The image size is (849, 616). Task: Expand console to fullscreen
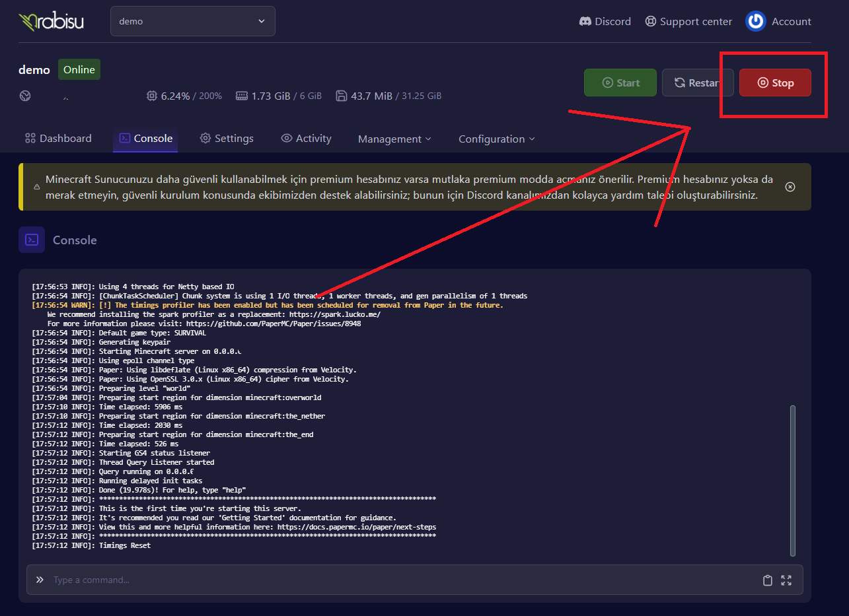pos(786,580)
